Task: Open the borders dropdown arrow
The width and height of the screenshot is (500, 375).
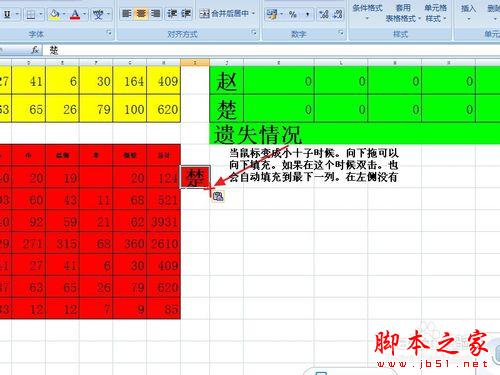Action: pyautogui.click(x=41, y=14)
